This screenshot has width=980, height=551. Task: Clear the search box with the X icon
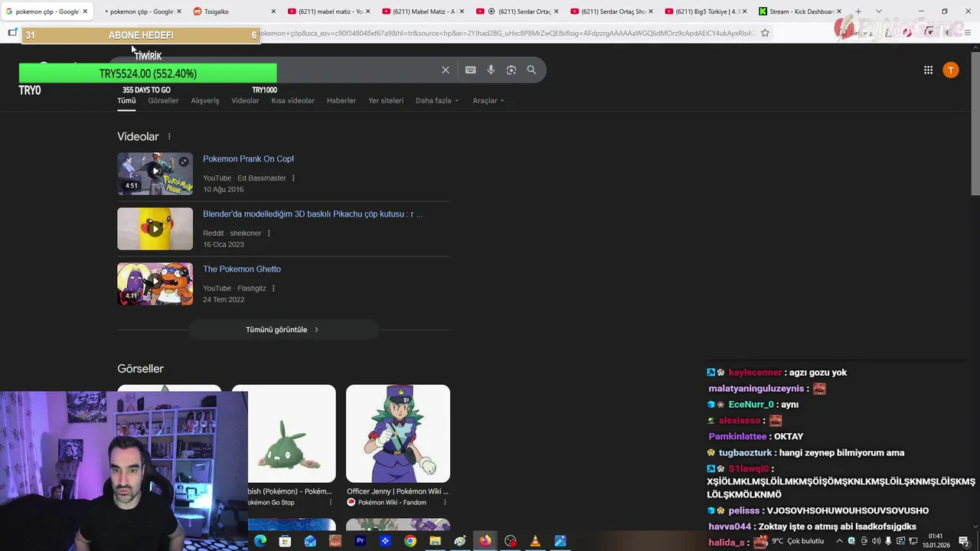pos(446,70)
